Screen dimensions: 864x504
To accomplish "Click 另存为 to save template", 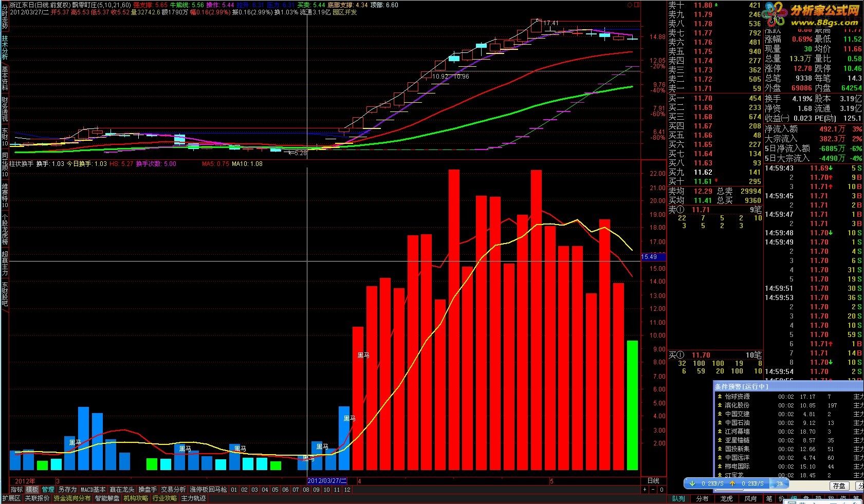I will [x=67, y=490].
